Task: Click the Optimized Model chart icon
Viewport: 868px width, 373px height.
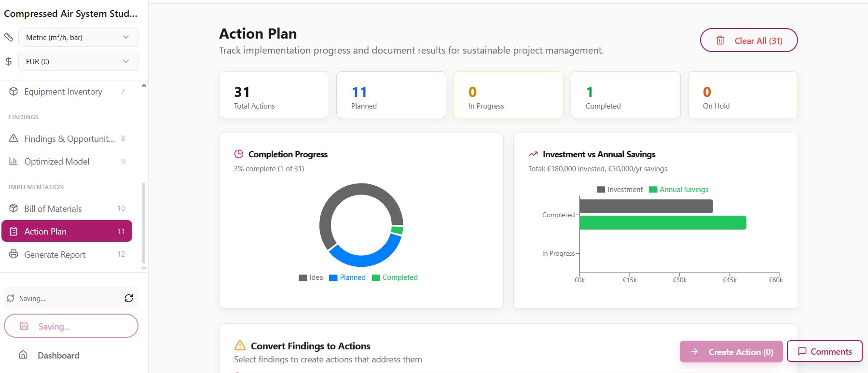Action: (14, 161)
